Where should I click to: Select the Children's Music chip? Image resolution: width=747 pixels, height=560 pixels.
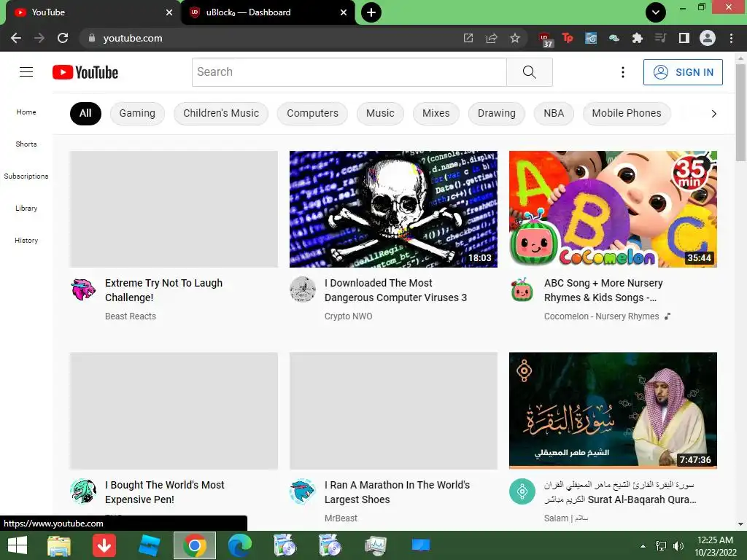point(221,113)
